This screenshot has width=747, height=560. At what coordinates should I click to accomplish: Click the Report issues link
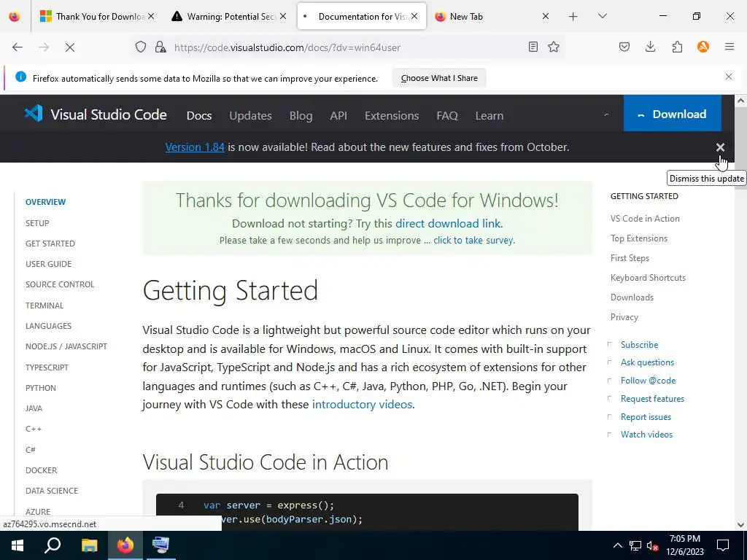[x=646, y=416]
